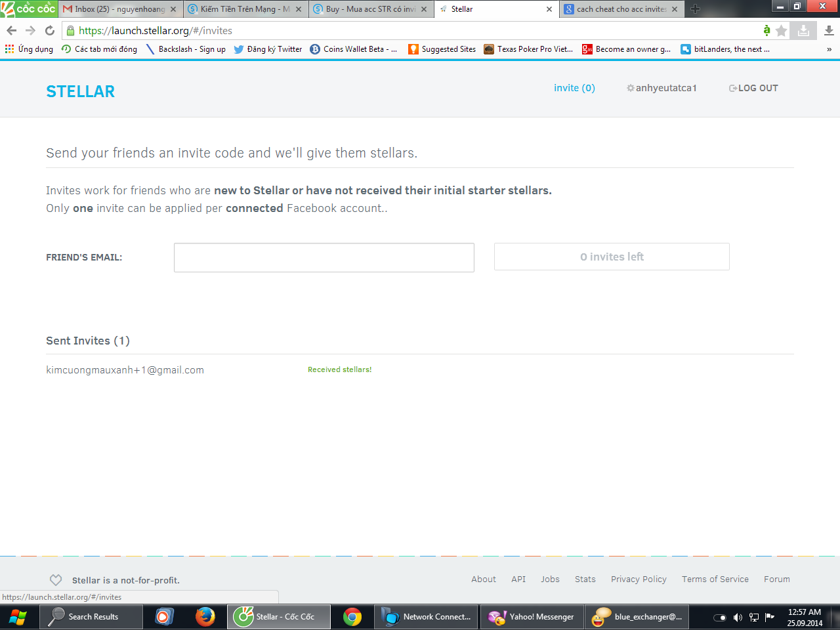Open the Become an owner bookmark

tap(627, 49)
